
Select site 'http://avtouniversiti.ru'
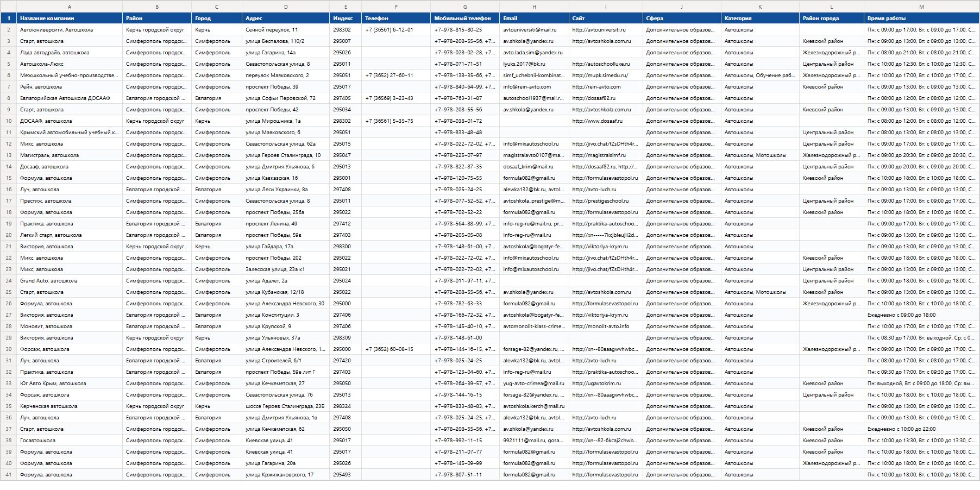click(x=606, y=30)
